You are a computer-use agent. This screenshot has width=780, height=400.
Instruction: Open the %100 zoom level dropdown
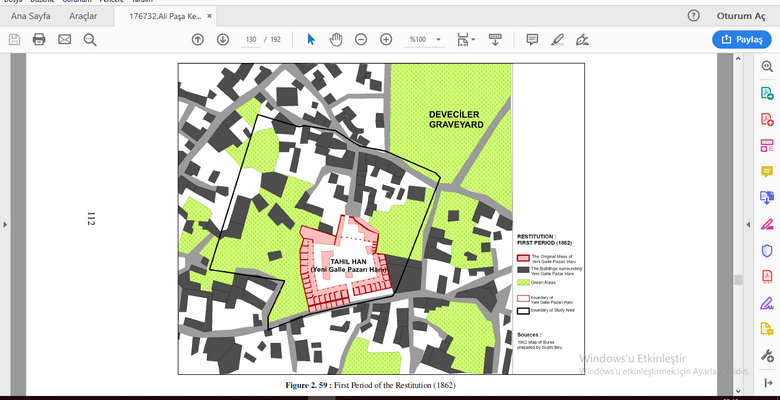coord(424,39)
